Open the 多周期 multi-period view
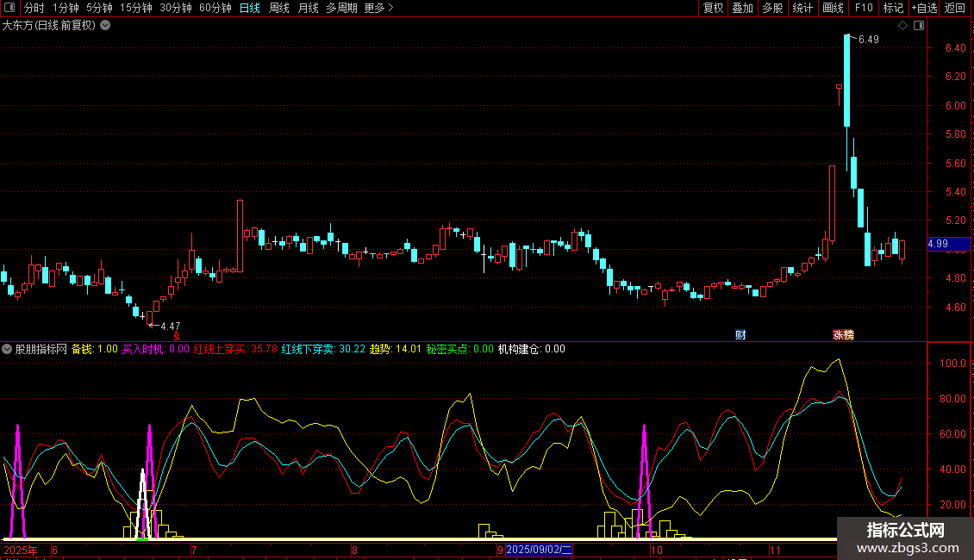Viewport: 974px width, 560px height. coord(341,8)
